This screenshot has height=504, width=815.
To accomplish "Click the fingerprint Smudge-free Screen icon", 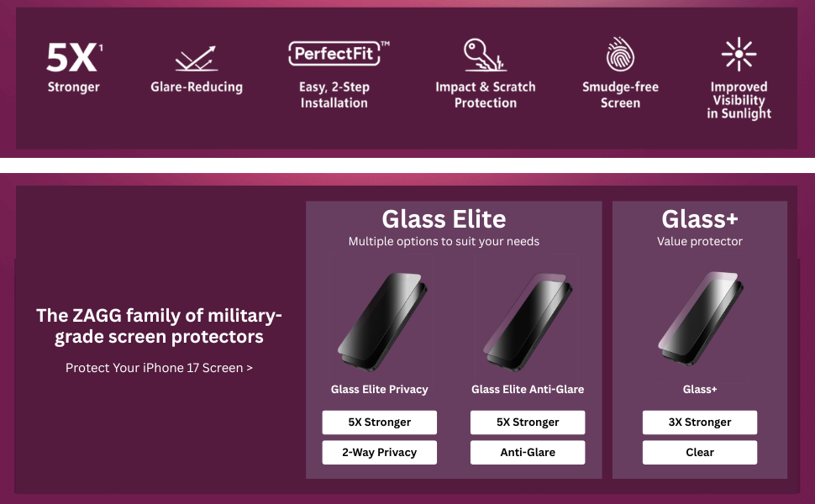I will coord(620,54).
